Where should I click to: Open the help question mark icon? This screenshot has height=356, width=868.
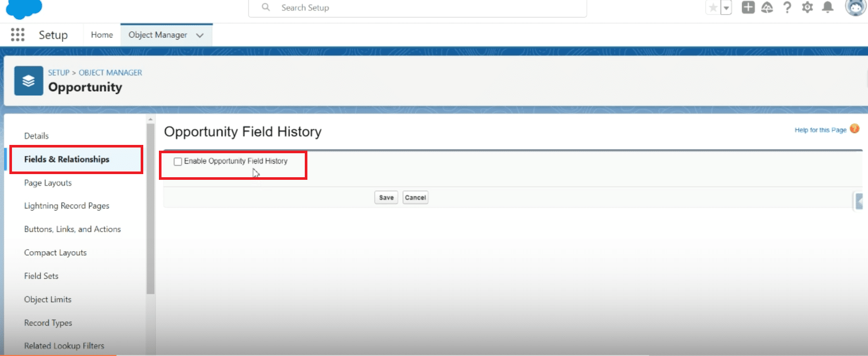(787, 7)
